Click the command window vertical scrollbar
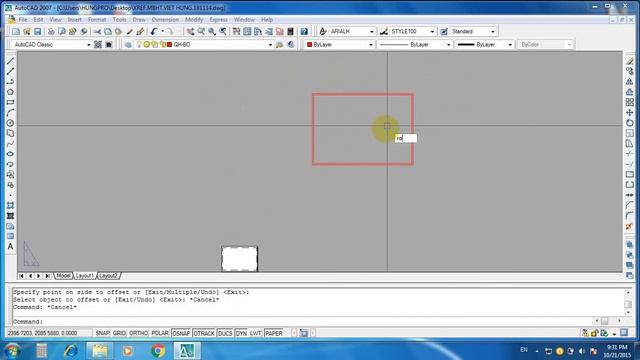640x360 pixels. click(628, 302)
